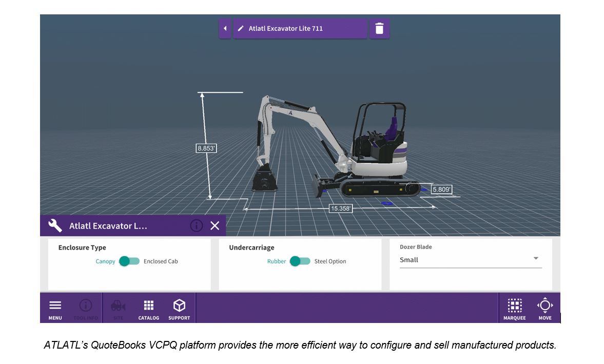Click the wrench icon in panel header
604x364 pixels.
55,226
